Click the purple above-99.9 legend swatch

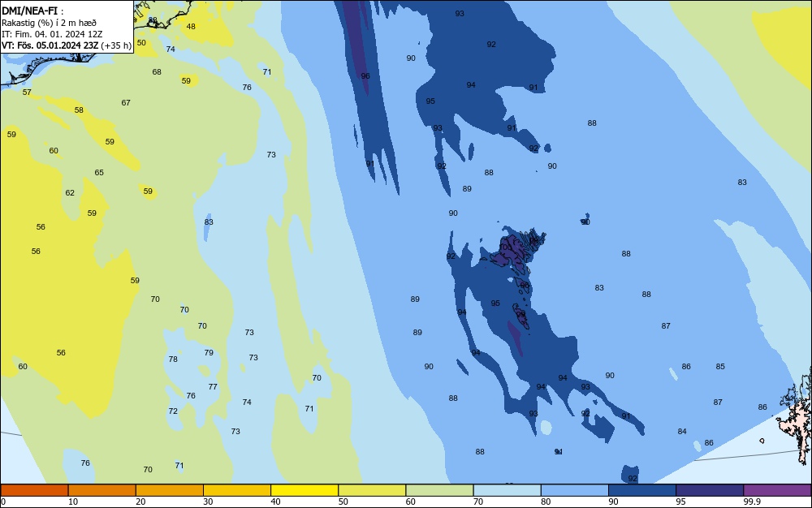coord(777,490)
